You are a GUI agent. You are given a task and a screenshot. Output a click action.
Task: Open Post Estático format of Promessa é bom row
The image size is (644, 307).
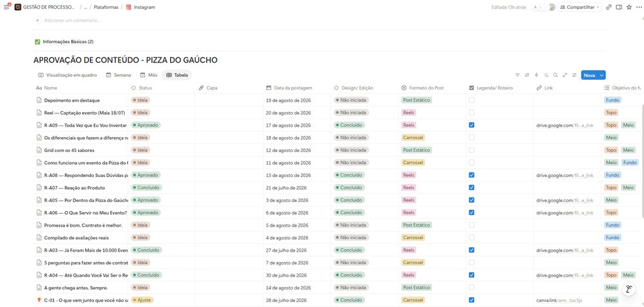point(417,225)
